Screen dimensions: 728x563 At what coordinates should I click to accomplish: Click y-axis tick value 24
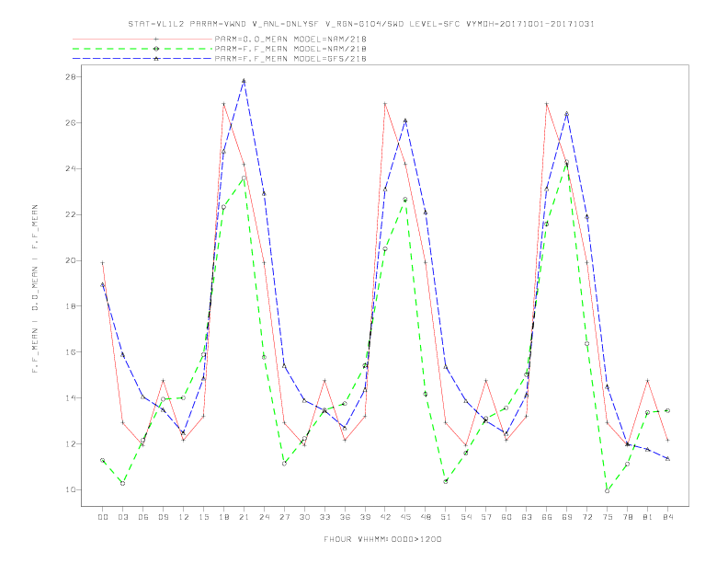click(70, 168)
